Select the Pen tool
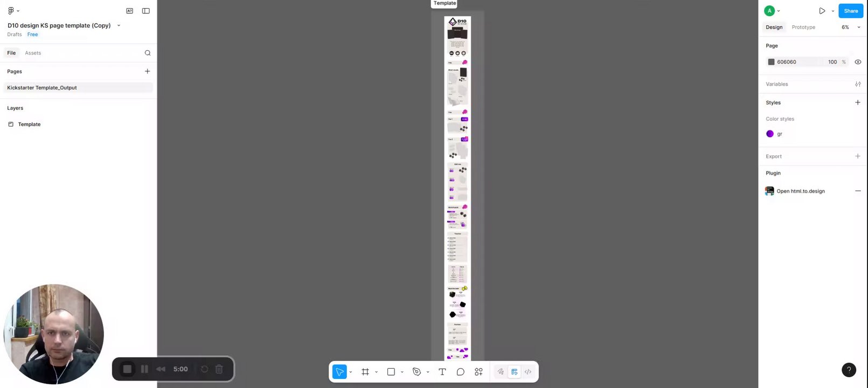Viewport: 868px width, 388px height. [416, 372]
